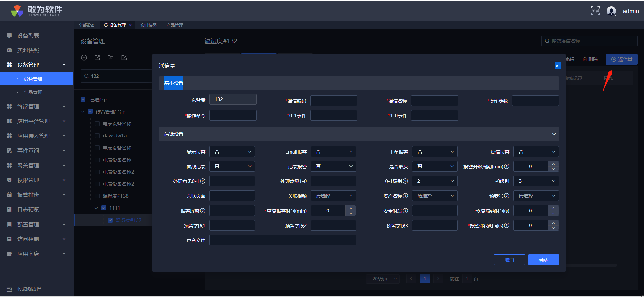Click the 取消 button

509,260
